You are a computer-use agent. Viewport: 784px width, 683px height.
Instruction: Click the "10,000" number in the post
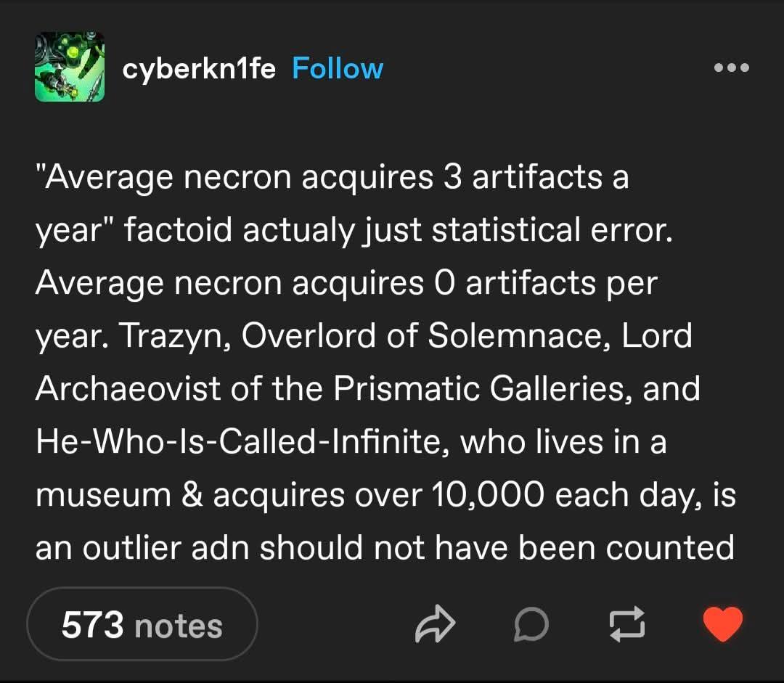click(x=488, y=495)
